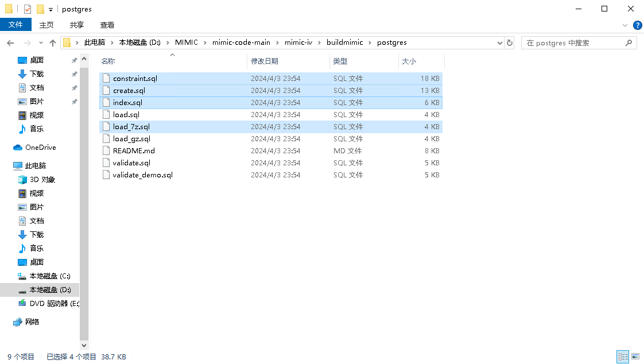This screenshot has height=364, width=644.
Task: Open the Help question mark icon
Action: coord(637,25)
